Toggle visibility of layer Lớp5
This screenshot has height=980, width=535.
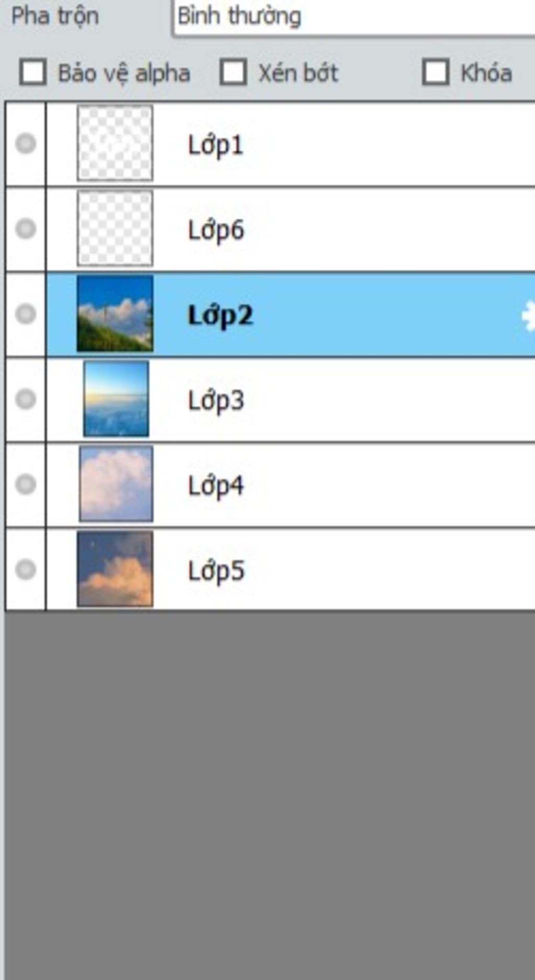[26, 569]
